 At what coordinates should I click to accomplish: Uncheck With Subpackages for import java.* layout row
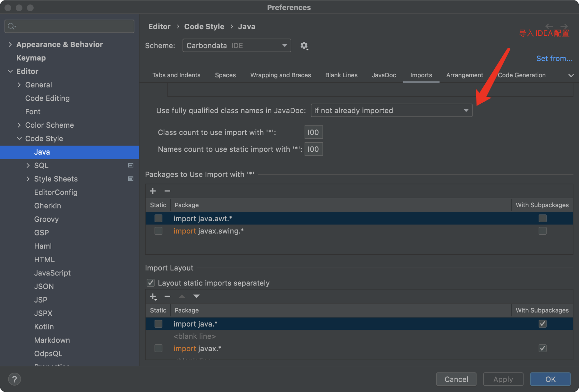point(543,324)
